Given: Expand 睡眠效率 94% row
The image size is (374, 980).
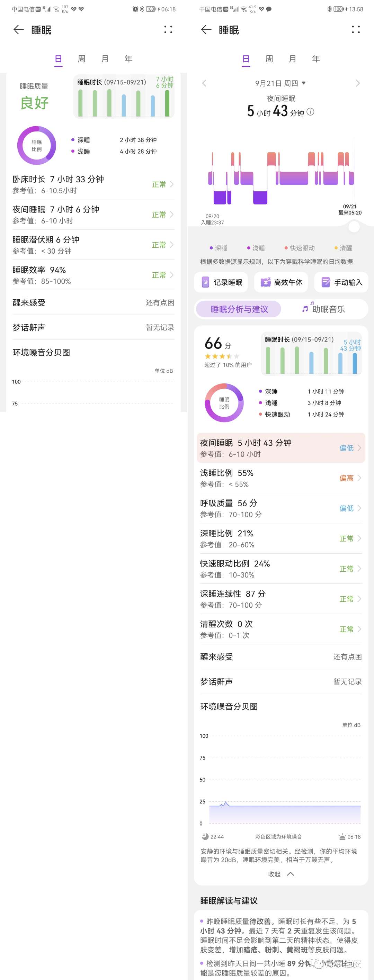Looking at the screenshot, I should tap(93, 275).
